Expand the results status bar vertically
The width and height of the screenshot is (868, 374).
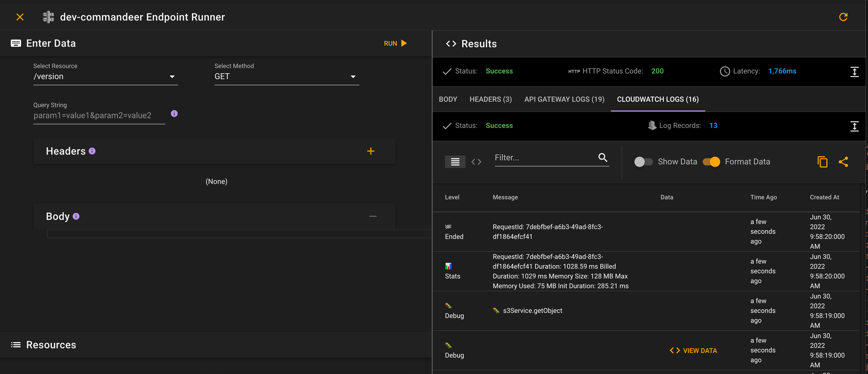[854, 71]
